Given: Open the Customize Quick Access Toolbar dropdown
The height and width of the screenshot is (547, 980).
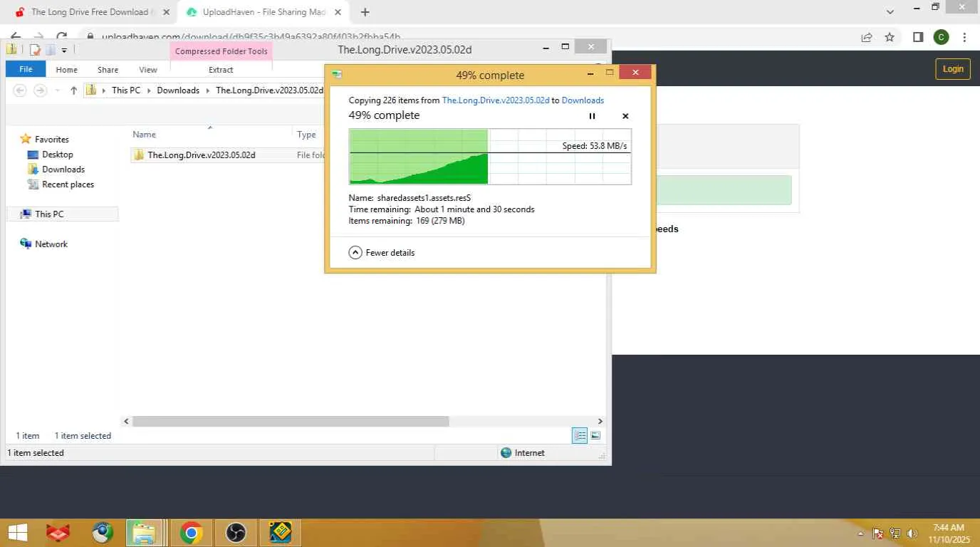Looking at the screenshot, I should [x=64, y=50].
